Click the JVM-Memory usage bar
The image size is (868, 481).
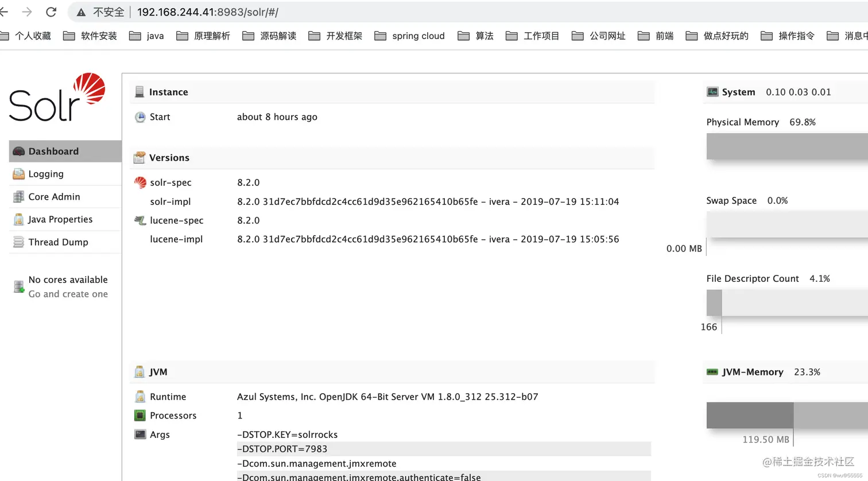787,415
